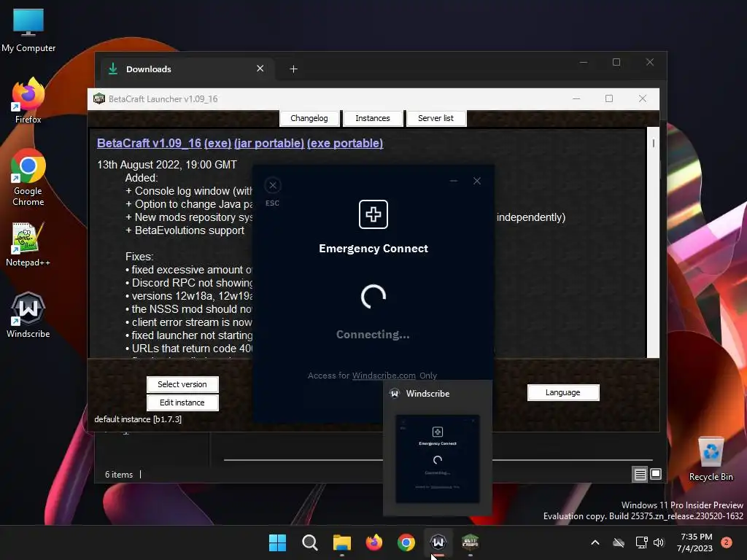Minimize the Windscribe Emergency Connect window
Image resolution: width=747 pixels, height=560 pixels.
coord(453,181)
